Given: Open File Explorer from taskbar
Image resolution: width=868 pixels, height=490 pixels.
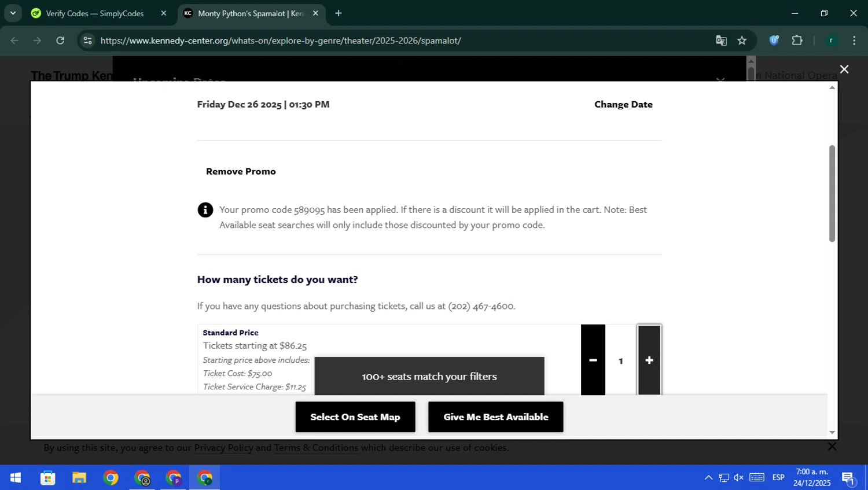Looking at the screenshot, I should 79,478.
